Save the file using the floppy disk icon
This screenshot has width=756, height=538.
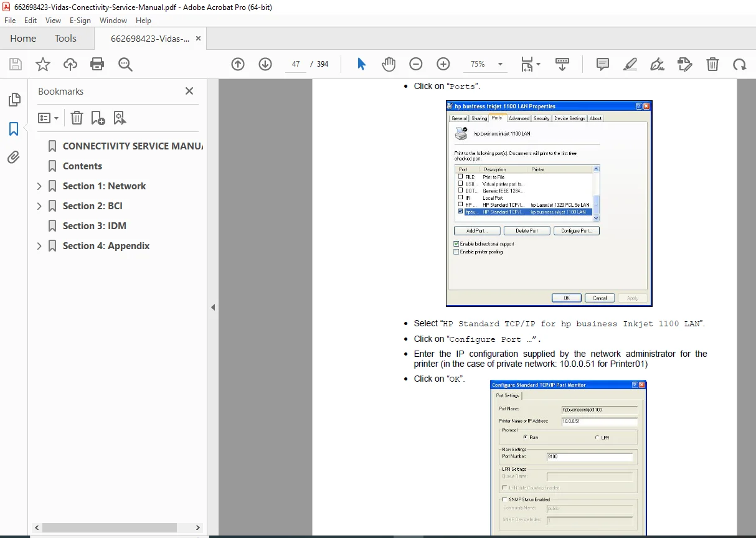click(16, 64)
